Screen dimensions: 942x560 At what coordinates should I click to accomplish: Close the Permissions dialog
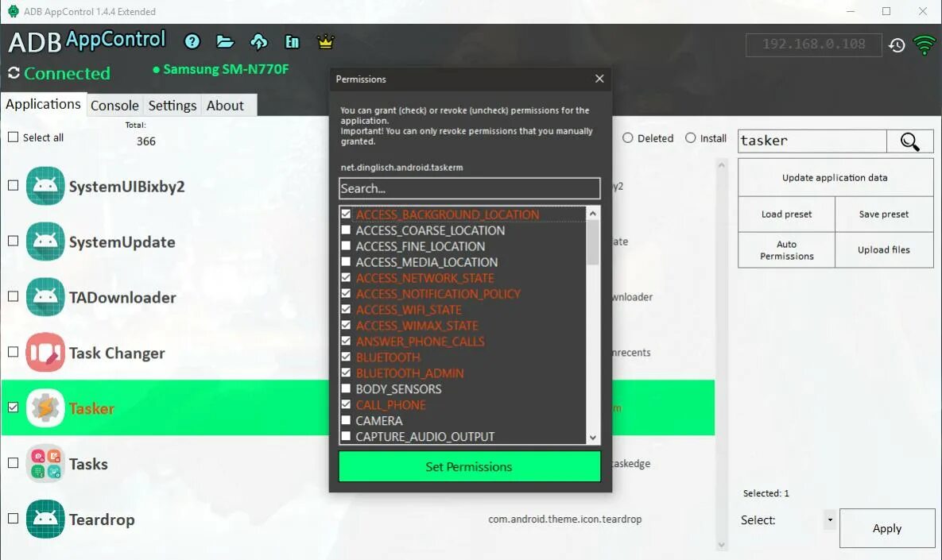click(x=599, y=79)
